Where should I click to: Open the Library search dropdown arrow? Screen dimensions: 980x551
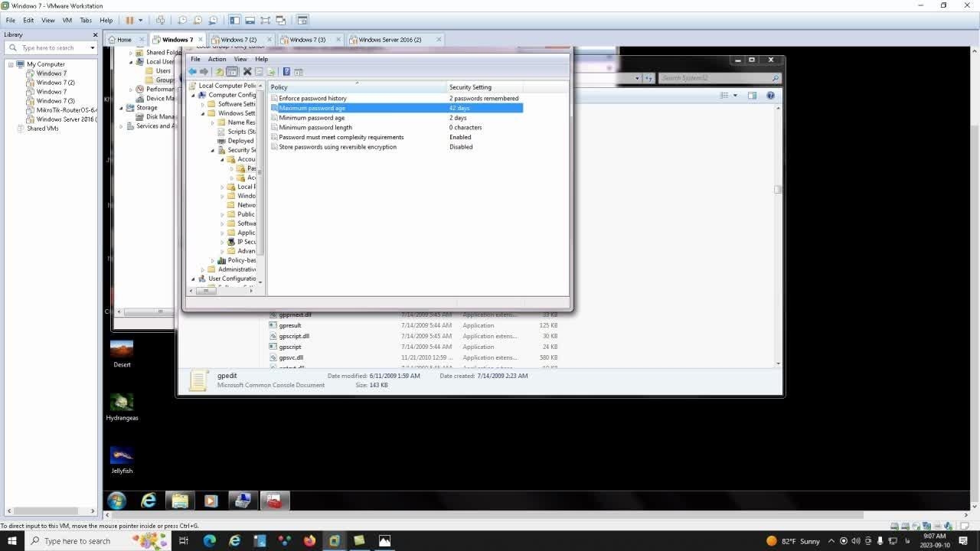(93, 48)
